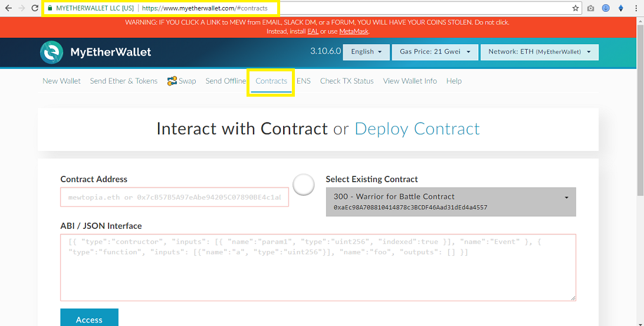Go to the New Wallet tab
This screenshot has width=644, height=326.
click(61, 81)
